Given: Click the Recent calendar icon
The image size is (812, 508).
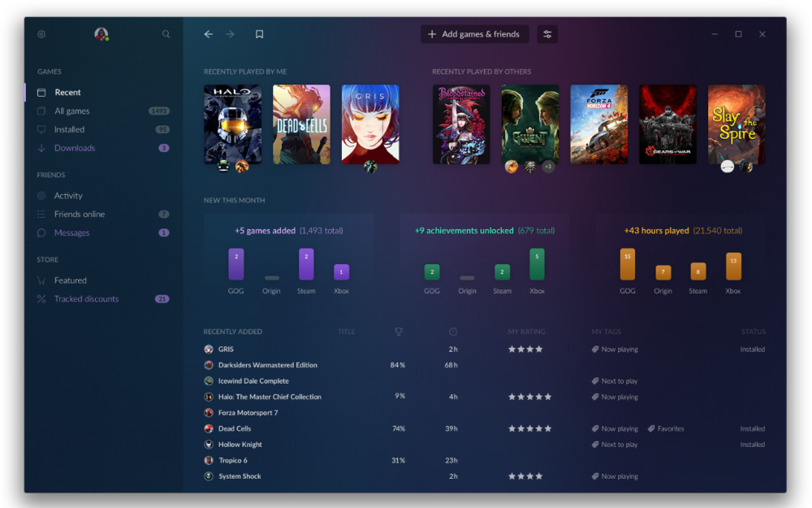Looking at the screenshot, I should (41, 93).
